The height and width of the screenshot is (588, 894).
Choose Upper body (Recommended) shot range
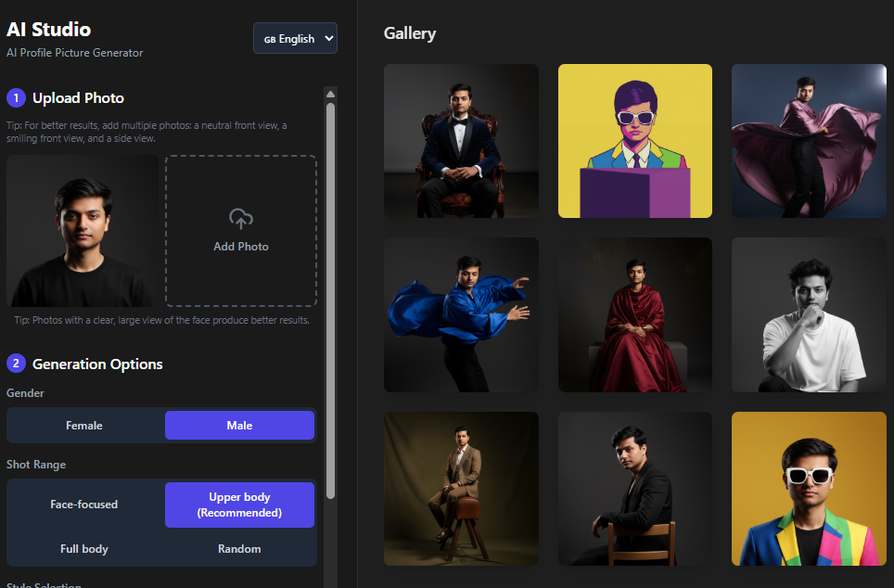(239, 505)
